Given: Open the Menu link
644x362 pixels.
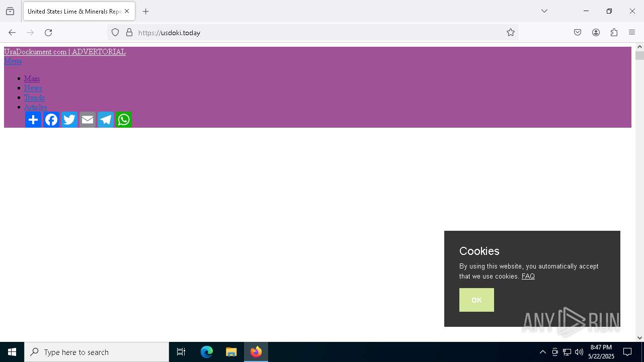Looking at the screenshot, I should [13, 61].
